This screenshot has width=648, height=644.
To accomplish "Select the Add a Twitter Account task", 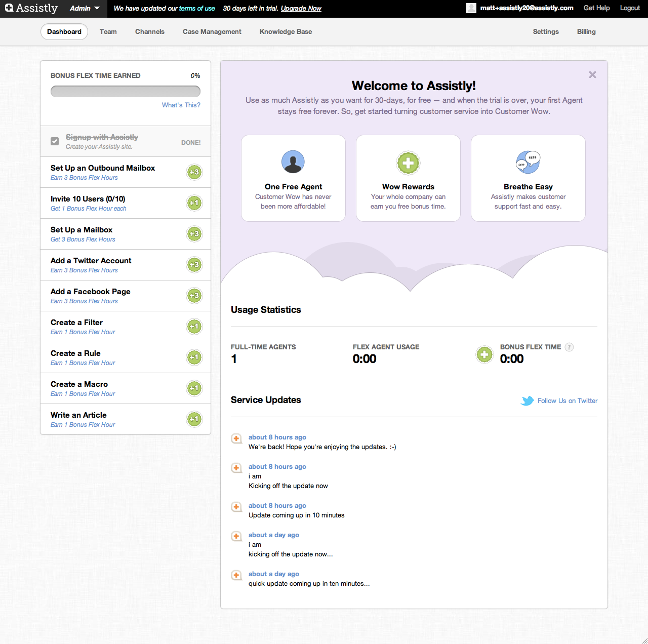I will coord(91,261).
